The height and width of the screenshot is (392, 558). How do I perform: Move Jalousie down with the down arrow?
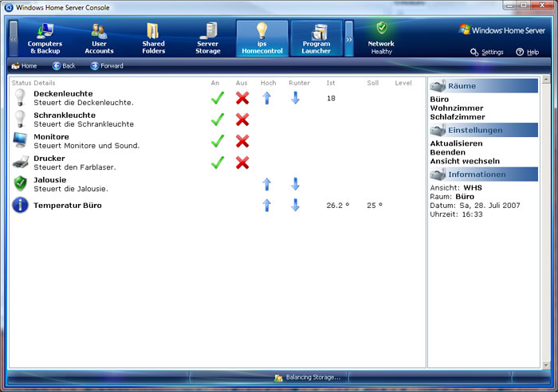tap(295, 184)
